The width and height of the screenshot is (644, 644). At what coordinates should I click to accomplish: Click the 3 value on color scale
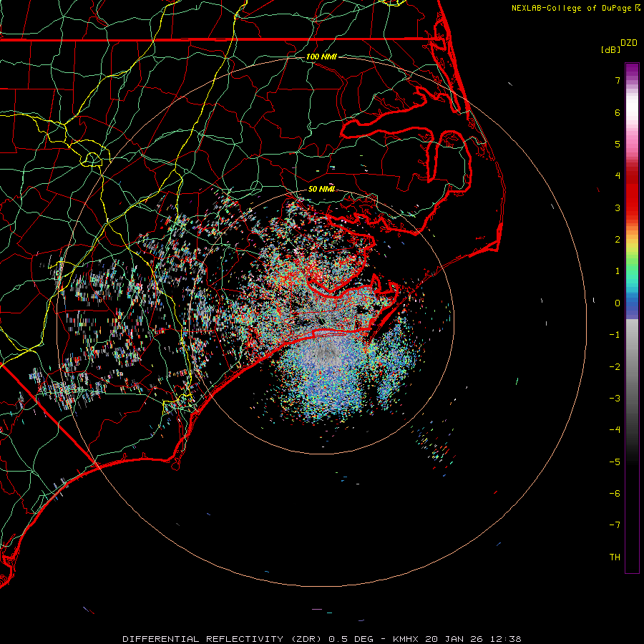click(618, 208)
